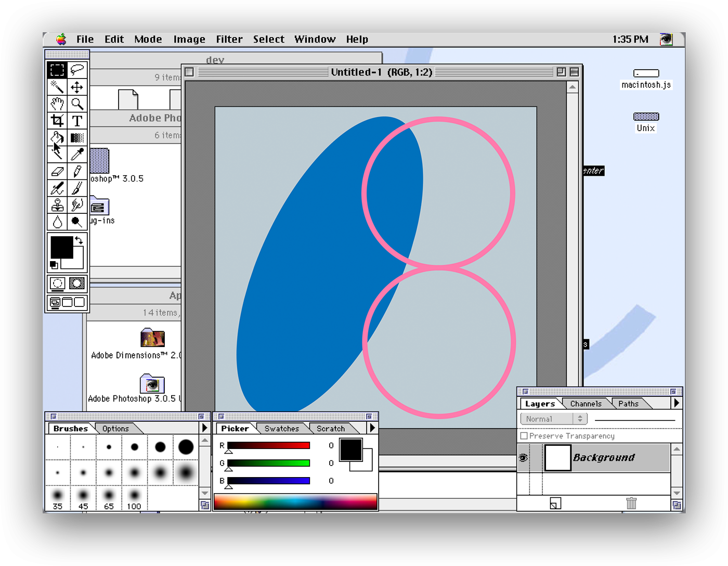Click the red R slider

click(268, 445)
